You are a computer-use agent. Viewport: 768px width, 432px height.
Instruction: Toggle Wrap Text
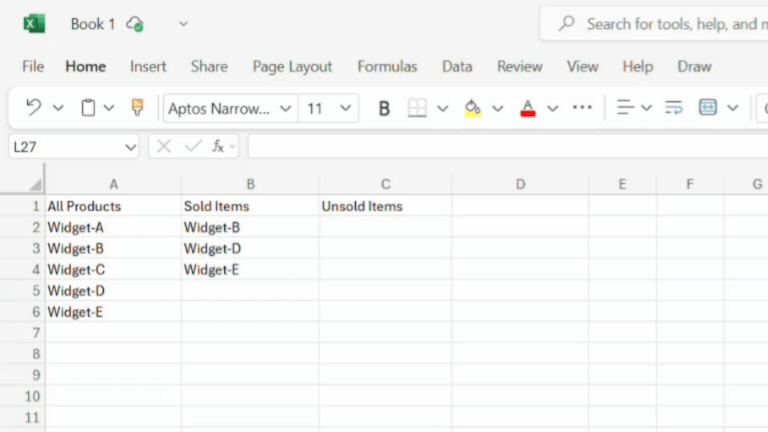(673, 107)
